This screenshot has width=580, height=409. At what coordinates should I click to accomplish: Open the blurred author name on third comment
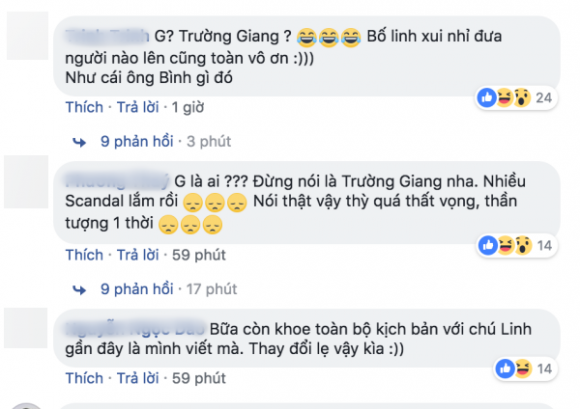pos(135,329)
